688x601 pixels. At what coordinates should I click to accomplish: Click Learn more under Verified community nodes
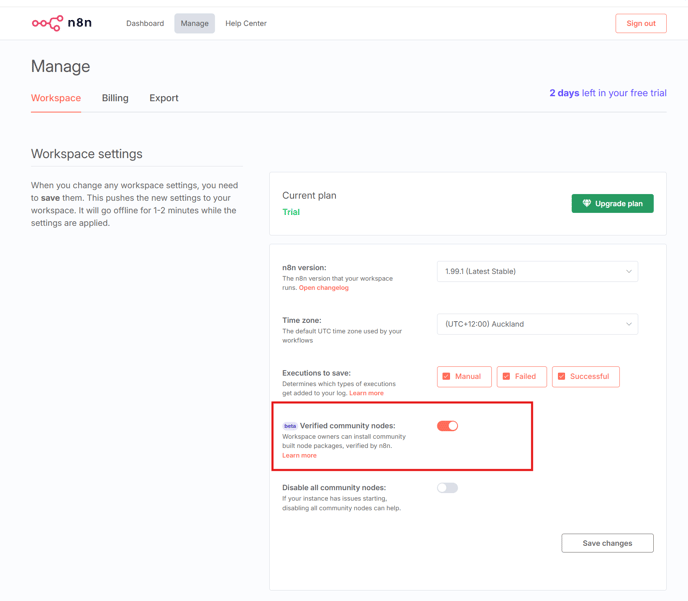[299, 455]
